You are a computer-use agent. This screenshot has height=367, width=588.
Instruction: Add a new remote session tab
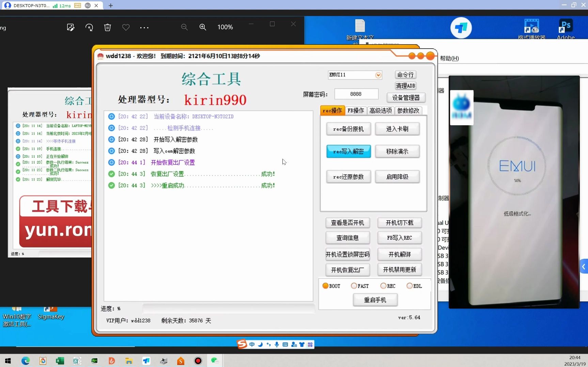111,5
